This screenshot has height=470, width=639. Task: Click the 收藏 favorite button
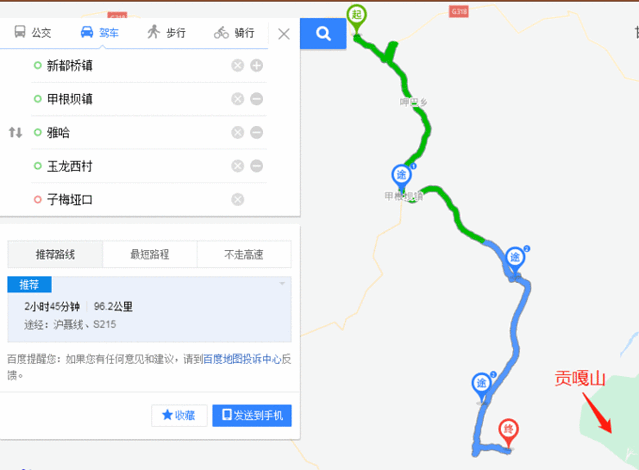click(x=179, y=415)
